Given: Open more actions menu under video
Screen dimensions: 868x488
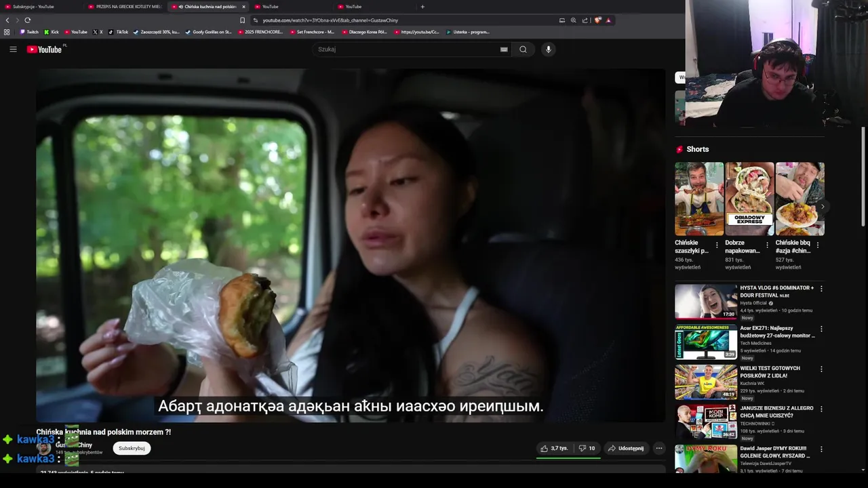Looking at the screenshot, I should (658, 448).
